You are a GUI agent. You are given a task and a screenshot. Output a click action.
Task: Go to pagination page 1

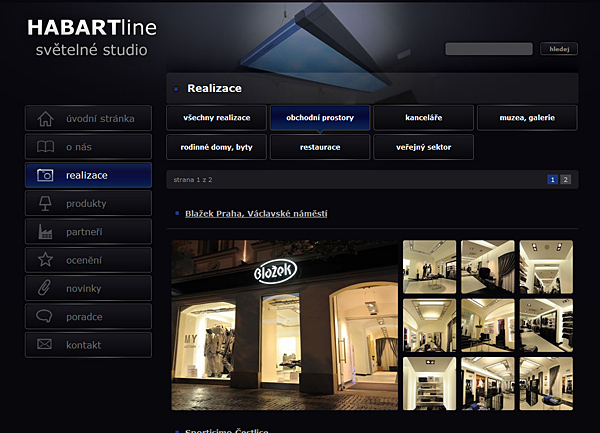click(x=552, y=179)
